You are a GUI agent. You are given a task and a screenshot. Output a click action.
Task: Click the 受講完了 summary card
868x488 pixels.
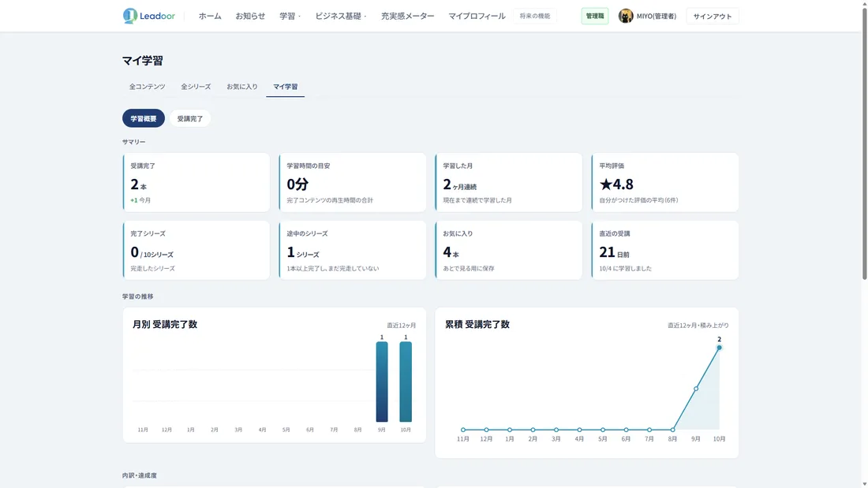tap(196, 183)
